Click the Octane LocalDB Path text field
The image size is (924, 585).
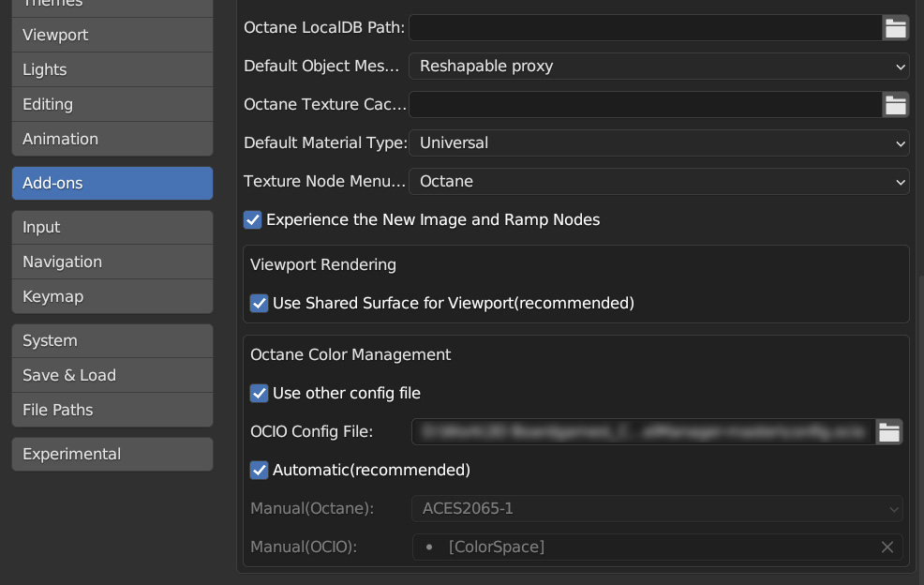[x=646, y=28]
